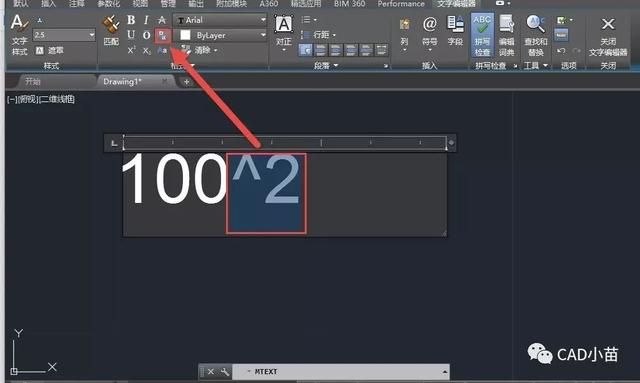Choose the first default paragraph alignment button

click(305, 50)
